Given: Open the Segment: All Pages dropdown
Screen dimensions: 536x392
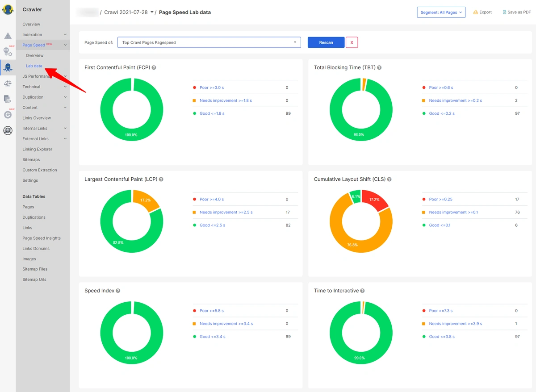Looking at the screenshot, I should (441, 13).
